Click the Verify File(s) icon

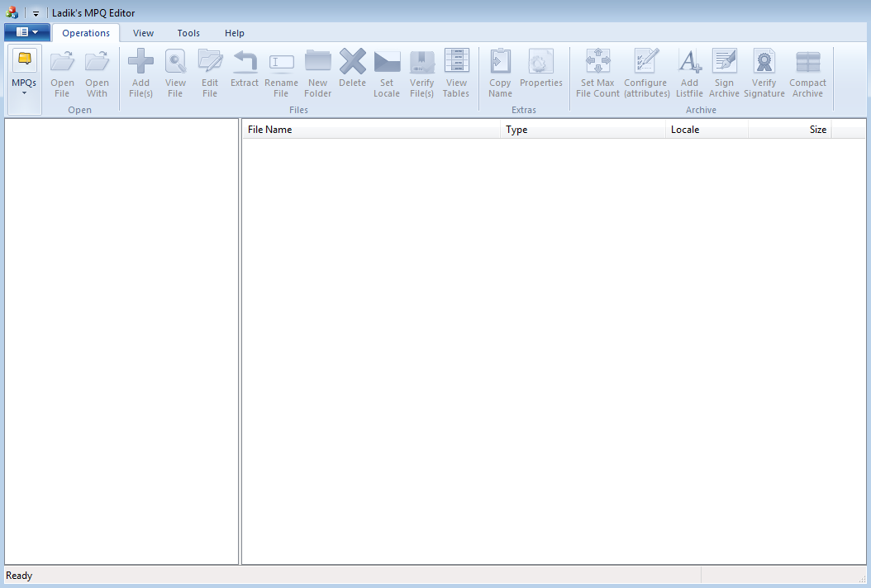coord(421,62)
